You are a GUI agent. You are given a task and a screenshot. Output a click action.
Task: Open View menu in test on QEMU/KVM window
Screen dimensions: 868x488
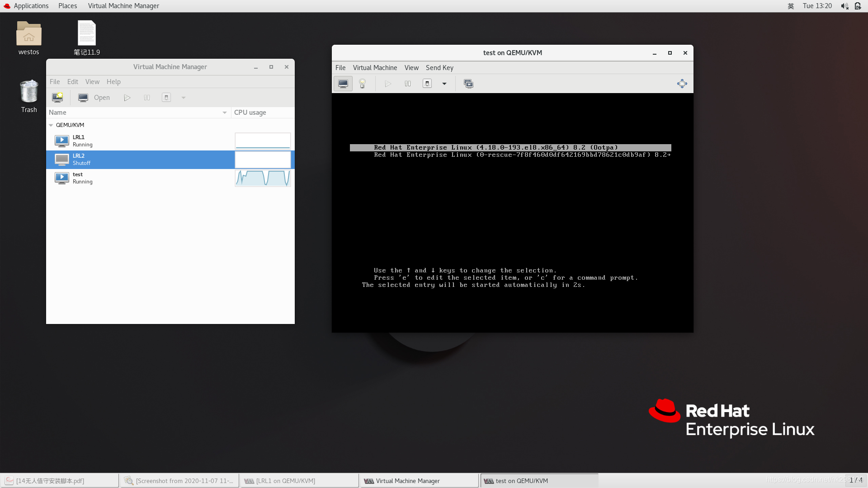(x=411, y=68)
